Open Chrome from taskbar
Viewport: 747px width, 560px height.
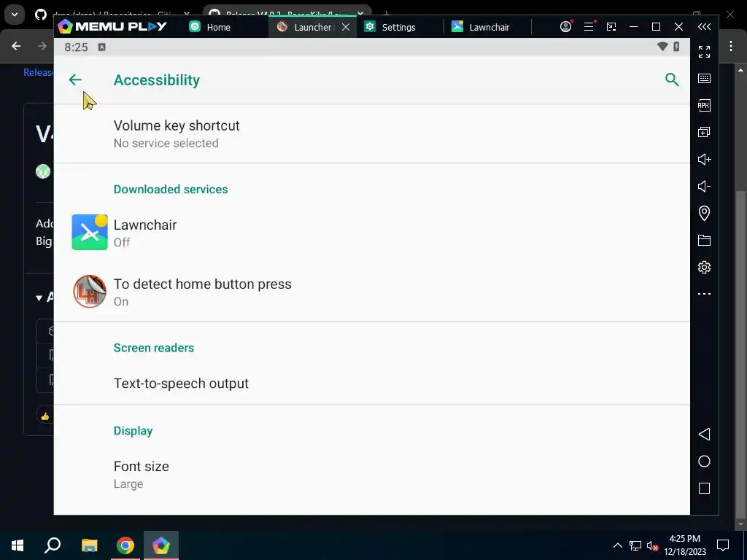[125, 545]
